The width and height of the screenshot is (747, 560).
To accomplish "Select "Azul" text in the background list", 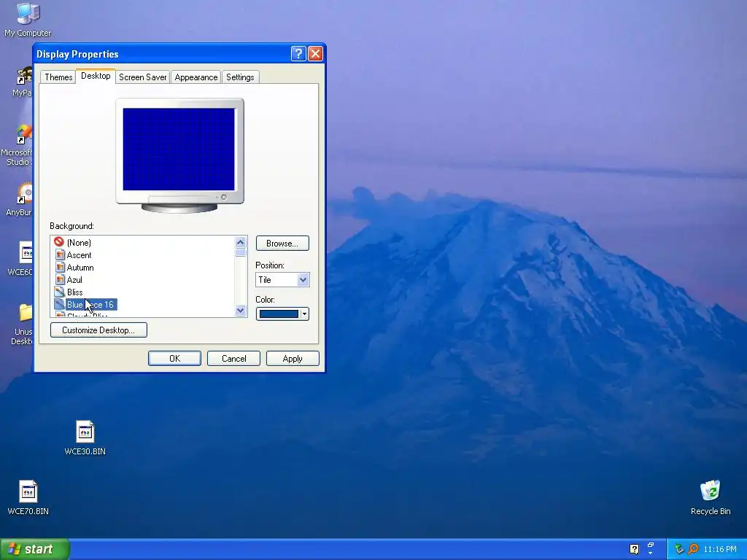I will pos(74,279).
